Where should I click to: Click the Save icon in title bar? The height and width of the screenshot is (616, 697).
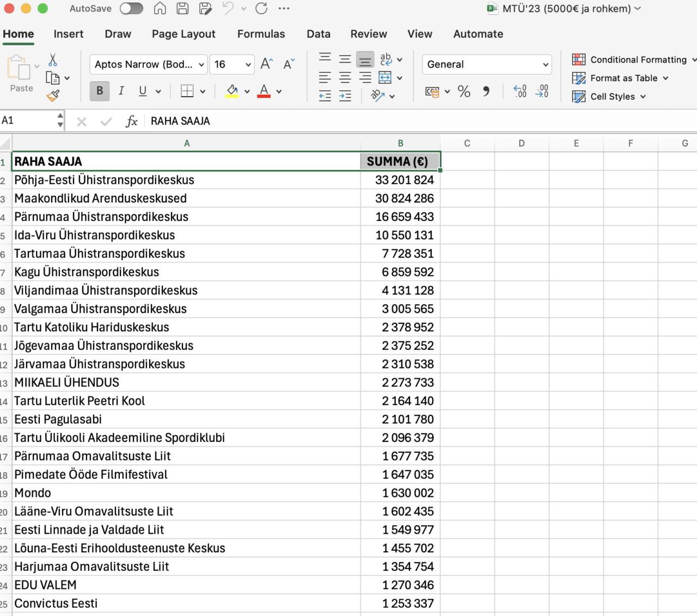click(182, 8)
